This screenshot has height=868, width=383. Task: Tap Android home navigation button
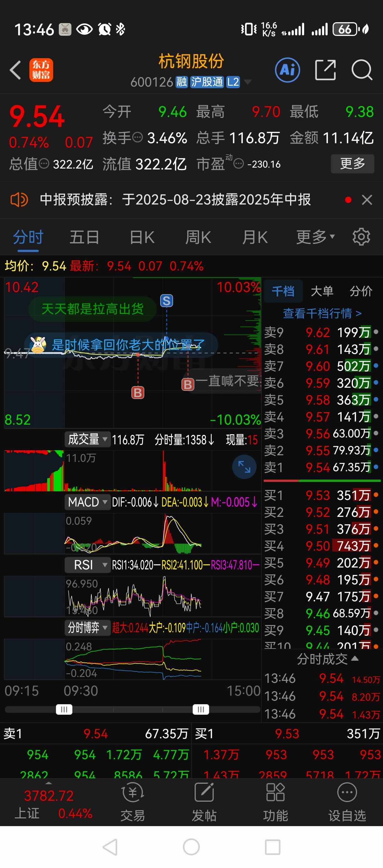coord(191,847)
